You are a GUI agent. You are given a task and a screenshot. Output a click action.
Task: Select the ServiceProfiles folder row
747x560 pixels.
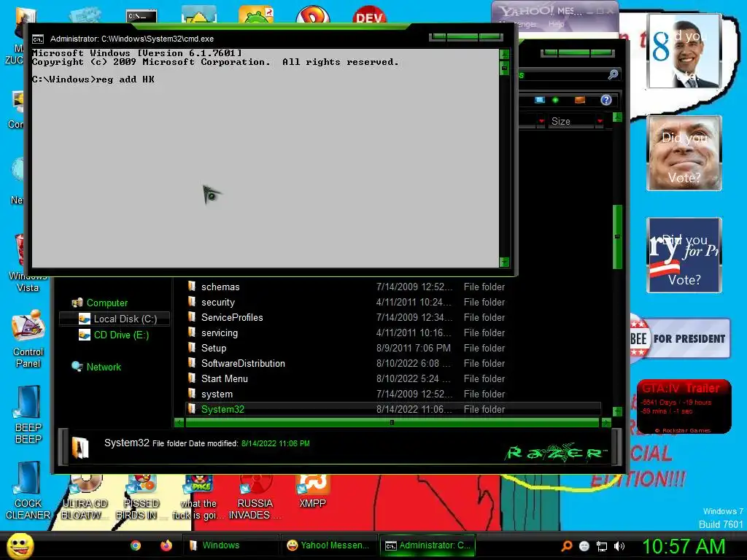click(393, 318)
